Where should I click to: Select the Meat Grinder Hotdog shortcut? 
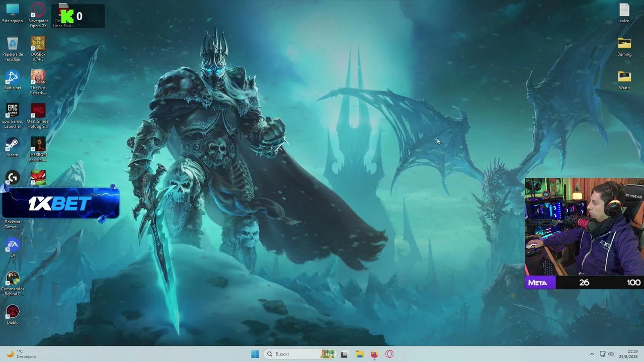pyautogui.click(x=38, y=116)
